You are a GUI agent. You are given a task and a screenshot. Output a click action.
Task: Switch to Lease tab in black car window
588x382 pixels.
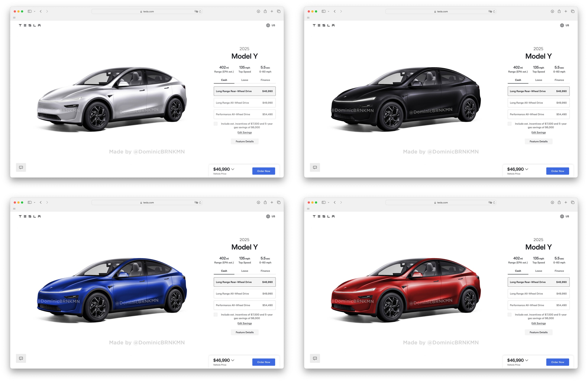539,80
